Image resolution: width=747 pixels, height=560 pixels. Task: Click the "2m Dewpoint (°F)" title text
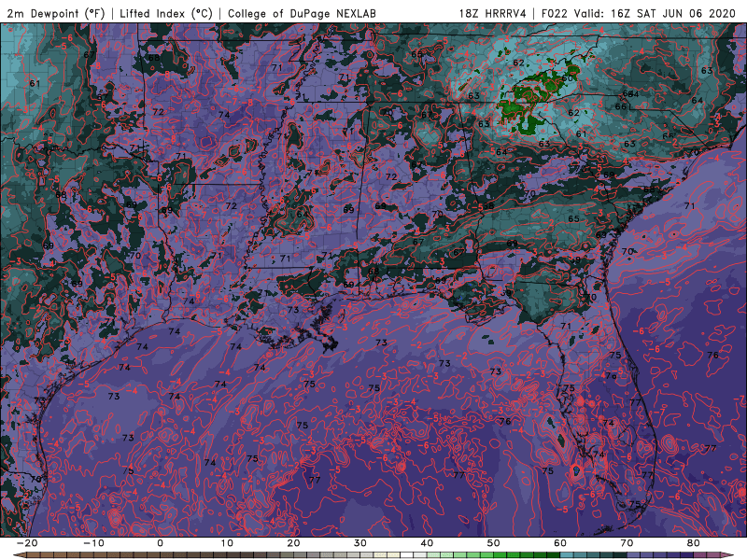coord(55,13)
